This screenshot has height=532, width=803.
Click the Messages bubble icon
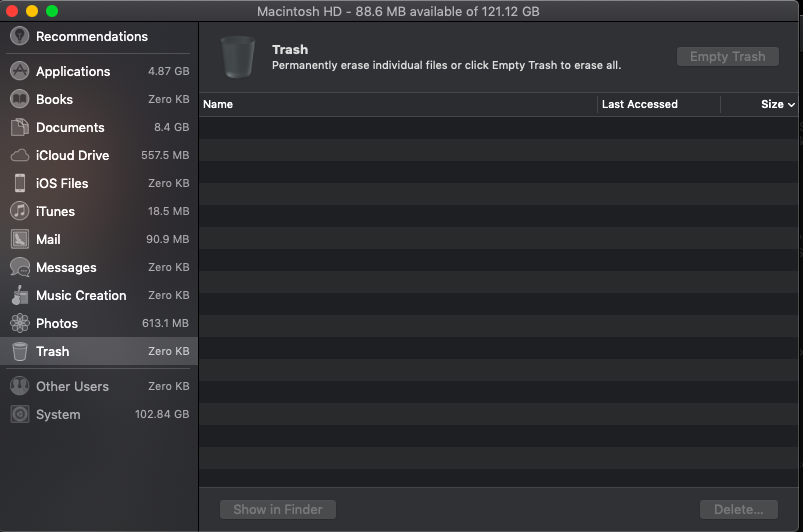19,267
